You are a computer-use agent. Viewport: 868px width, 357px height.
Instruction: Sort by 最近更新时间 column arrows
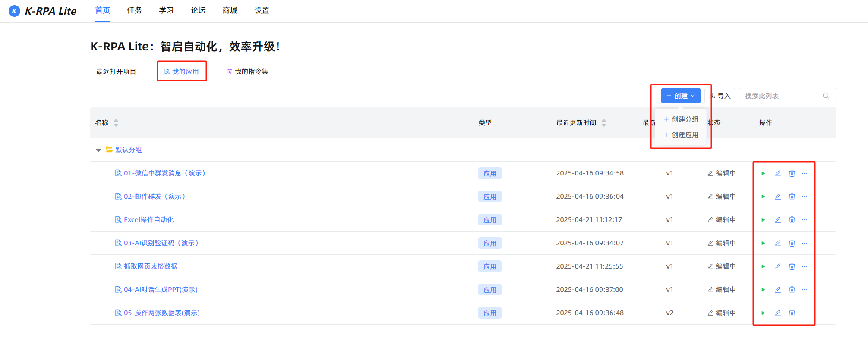coord(604,123)
